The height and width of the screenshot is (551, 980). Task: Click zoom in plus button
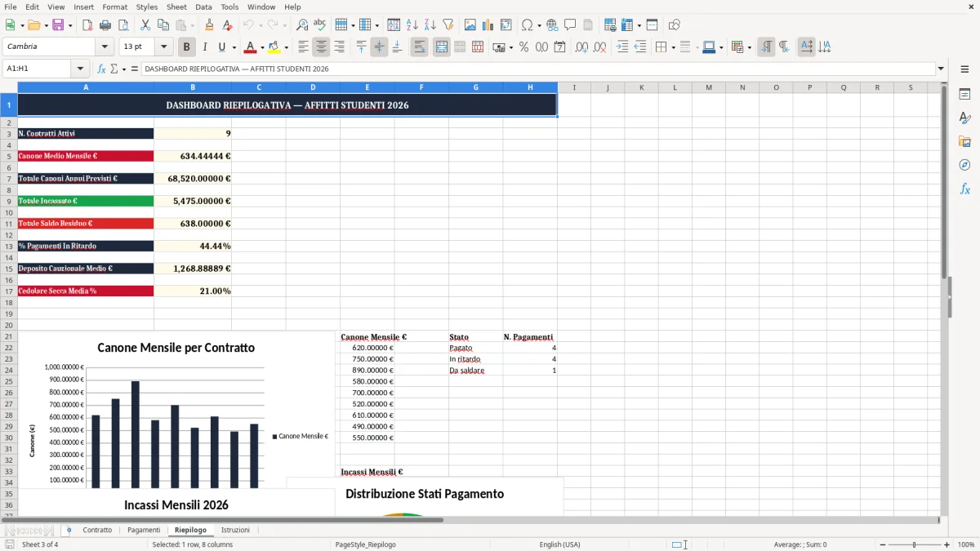point(947,544)
